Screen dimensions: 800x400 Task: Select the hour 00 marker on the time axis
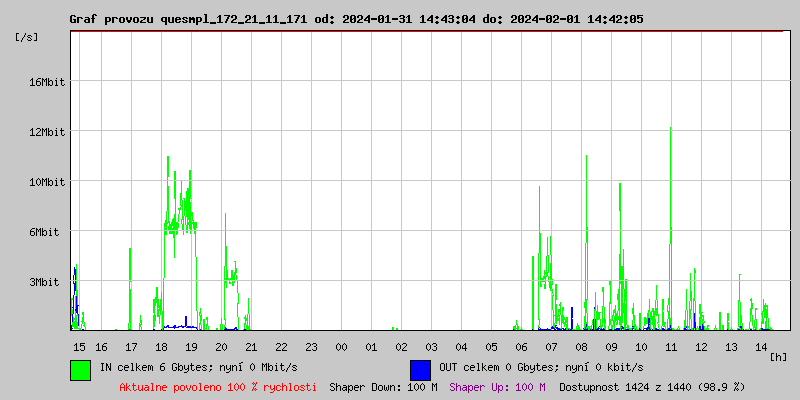pos(341,347)
